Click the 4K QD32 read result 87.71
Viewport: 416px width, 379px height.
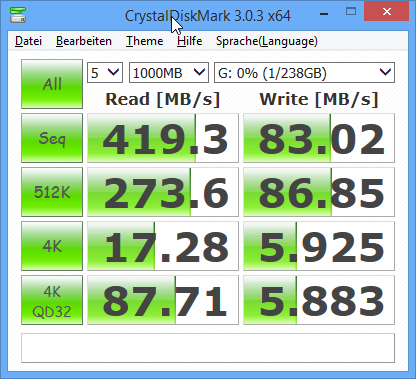[163, 300]
